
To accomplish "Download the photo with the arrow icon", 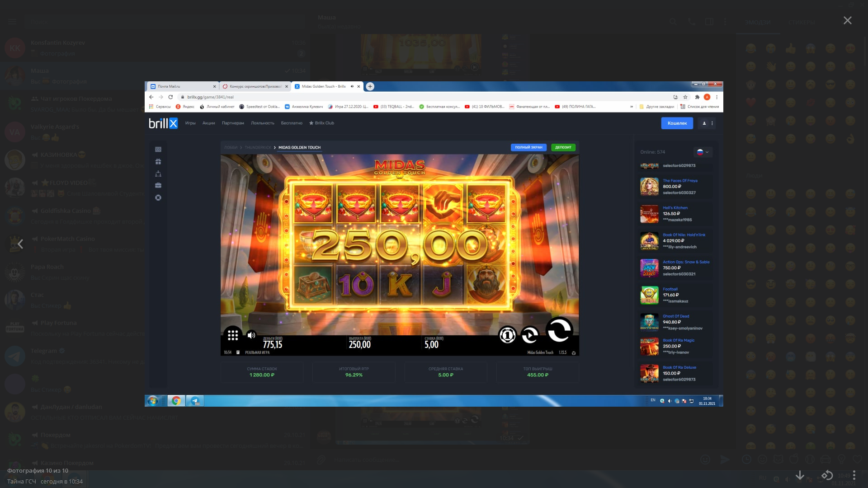I will pyautogui.click(x=800, y=475).
